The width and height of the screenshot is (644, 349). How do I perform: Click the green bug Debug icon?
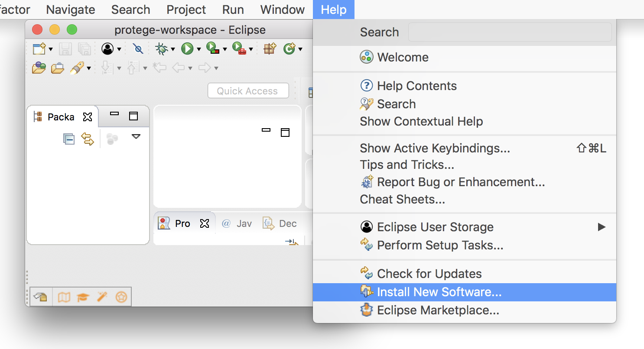click(x=162, y=48)
